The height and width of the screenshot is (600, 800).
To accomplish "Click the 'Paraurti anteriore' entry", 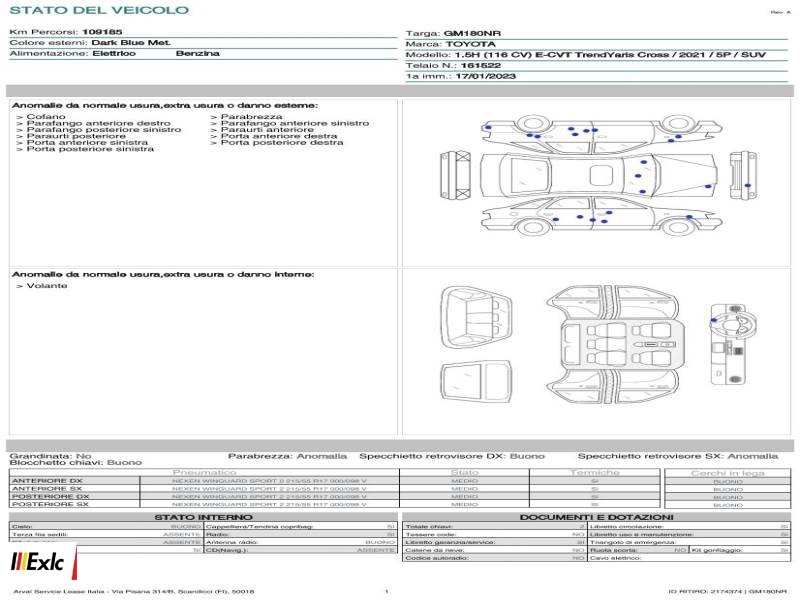I will click(x=267, y=130).
